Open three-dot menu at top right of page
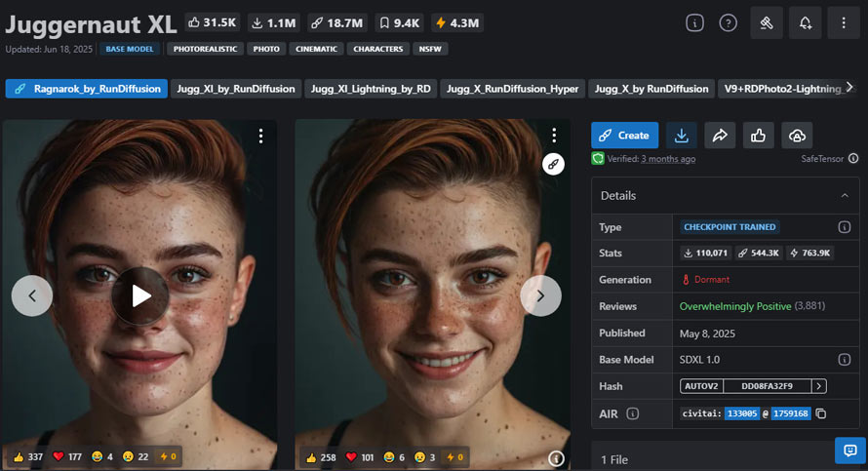The width and height of the screenshot is (868, 471). 844,22
